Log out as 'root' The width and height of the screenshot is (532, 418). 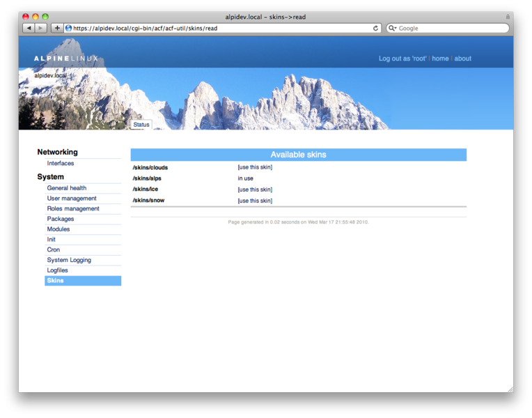click(x=402, y=59)
